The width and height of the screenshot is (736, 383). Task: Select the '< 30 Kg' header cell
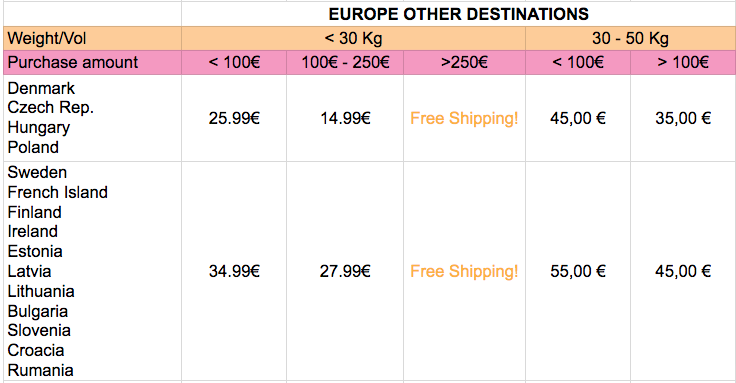[x=353, y=38]
